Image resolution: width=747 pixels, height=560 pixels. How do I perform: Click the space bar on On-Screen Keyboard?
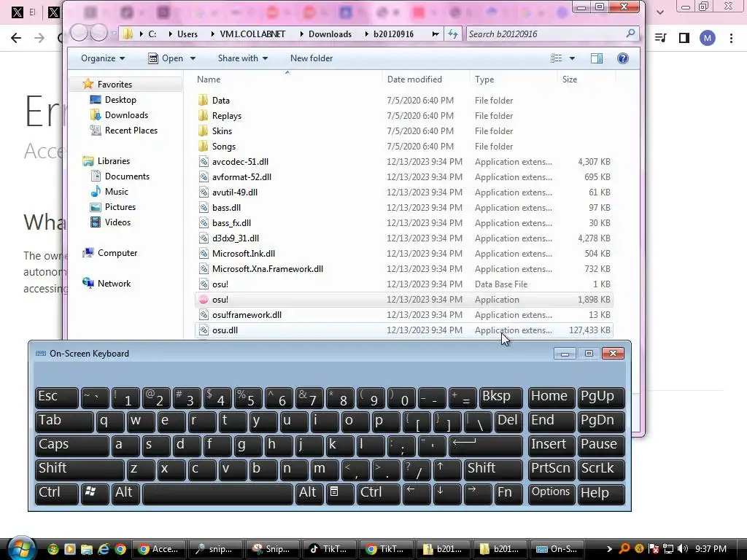[217, 494]
